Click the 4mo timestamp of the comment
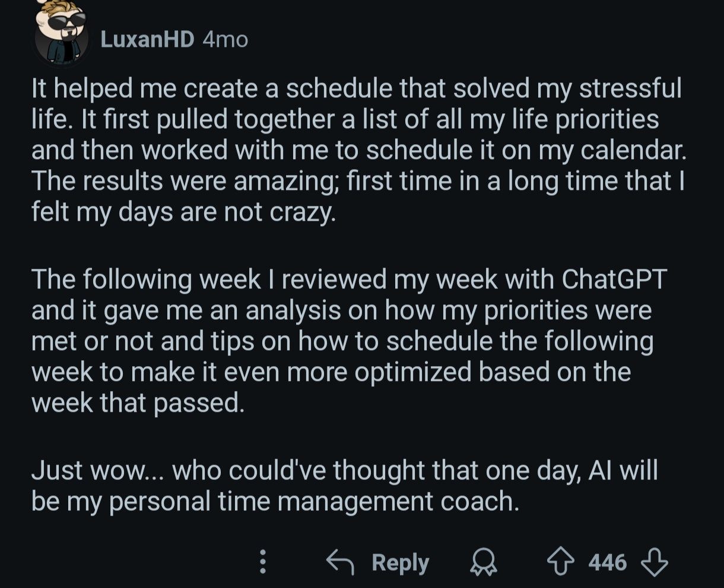 point(225,39)
